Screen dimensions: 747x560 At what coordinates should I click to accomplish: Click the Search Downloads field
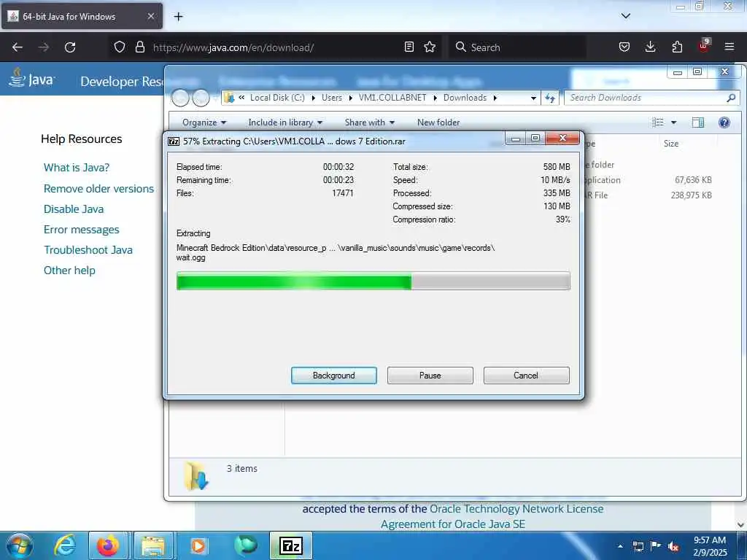pyautogui.click(x=651, y=98)
